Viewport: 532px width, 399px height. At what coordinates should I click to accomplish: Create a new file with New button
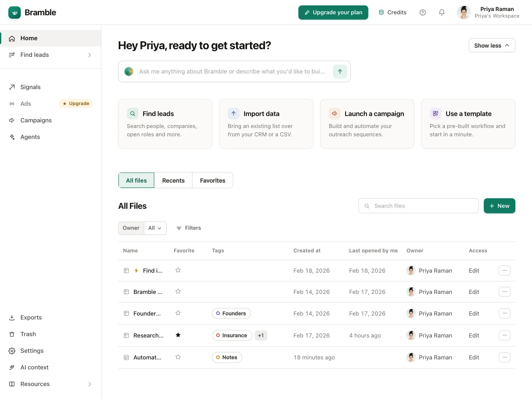click(499, 206)
